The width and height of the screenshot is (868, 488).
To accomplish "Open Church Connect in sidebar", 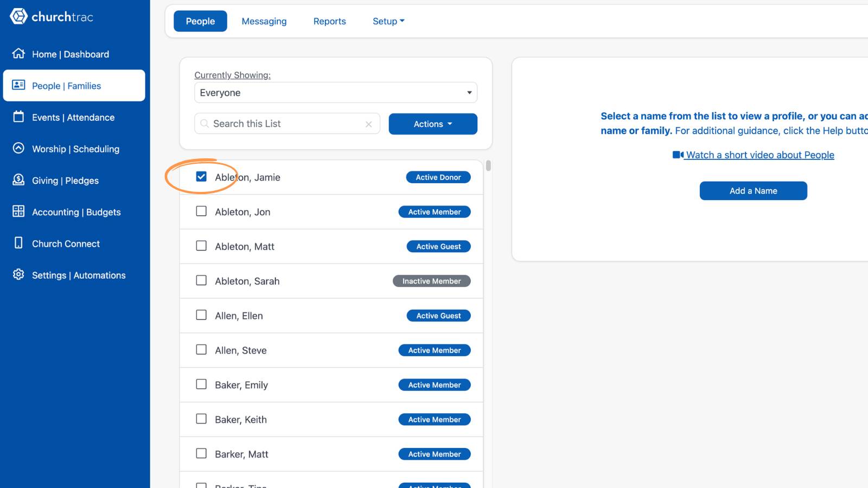I will point(74,243).
